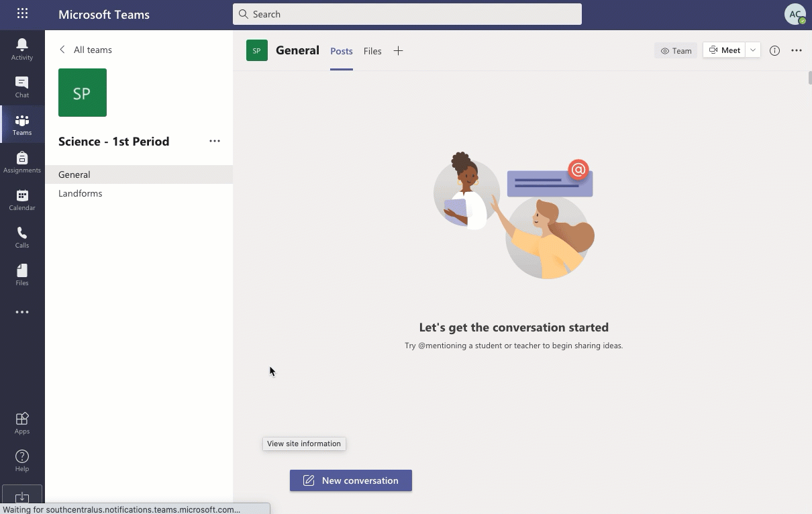Image resolution: width=812 pixels, height=514 pixels.
Task: Open channel more options ellipsis
Action: (x=797, y=50)
